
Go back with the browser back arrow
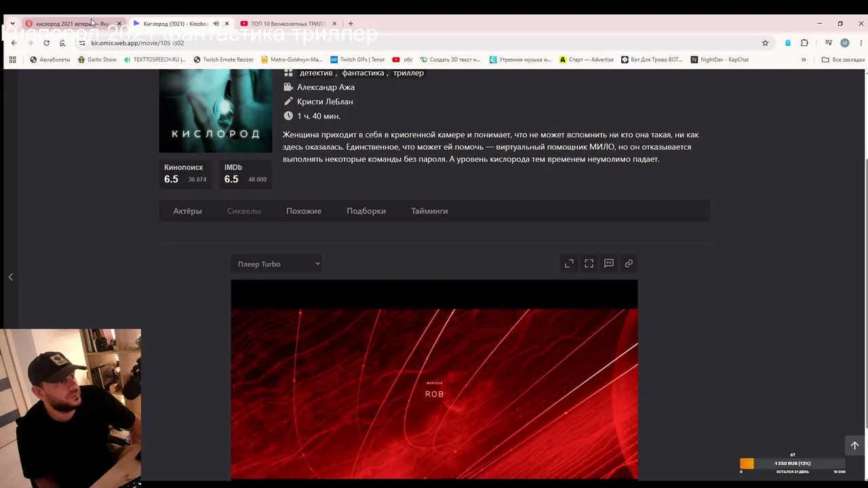(14, 43)
